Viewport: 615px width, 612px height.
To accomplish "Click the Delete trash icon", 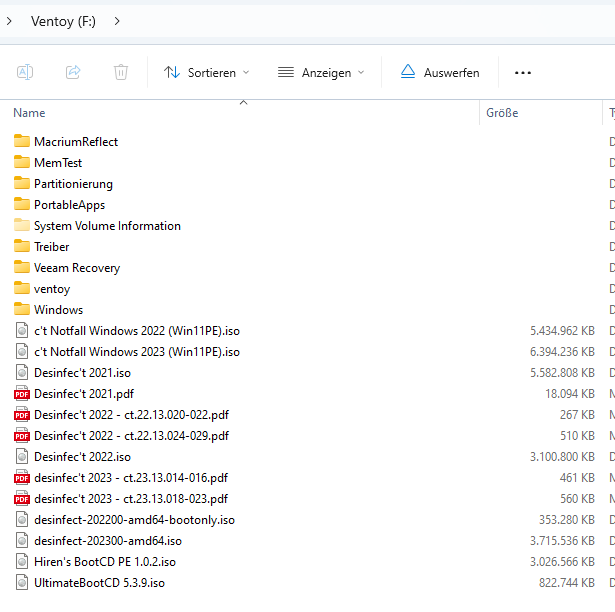I will tap(121, 72).
